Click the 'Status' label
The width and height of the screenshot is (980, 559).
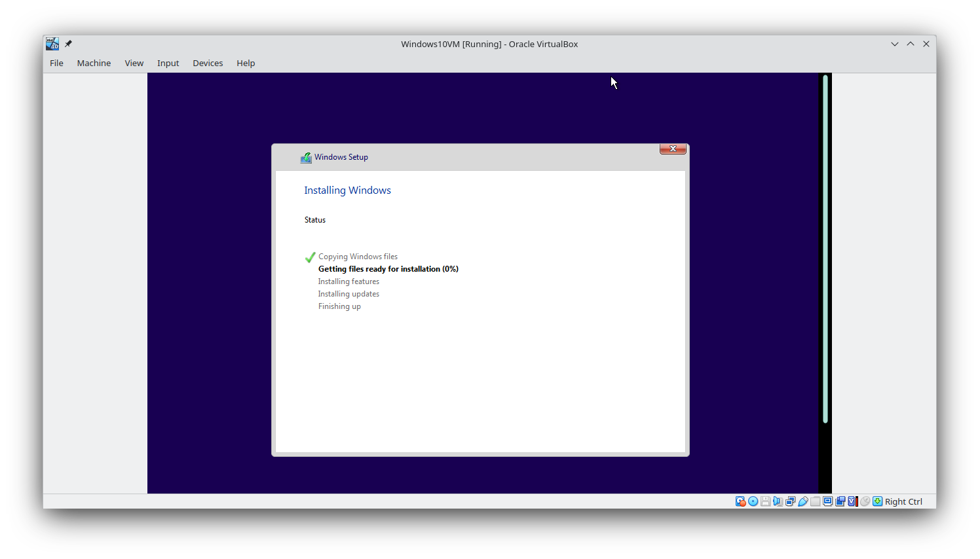[x=315, y=220]
